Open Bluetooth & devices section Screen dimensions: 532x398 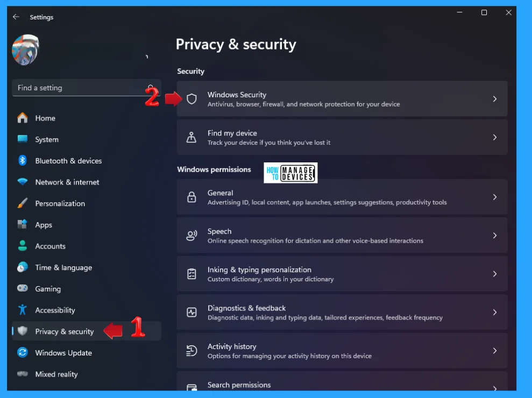[68, 161]
